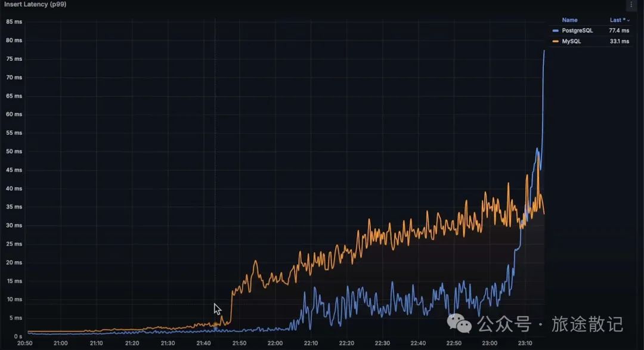Click the 80 ms y-axis label
Viewport: 644px width, 350px height.
click(14, 41)
